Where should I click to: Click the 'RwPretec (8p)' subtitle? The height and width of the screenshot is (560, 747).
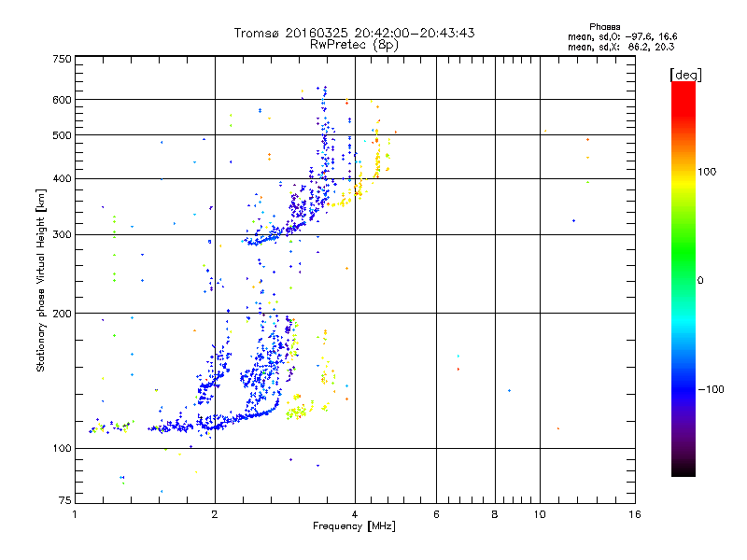pos(354,45)
